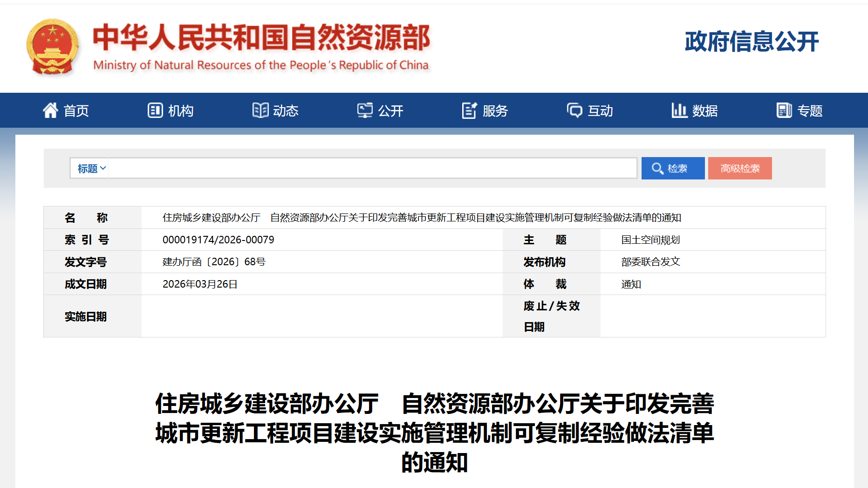Click the 专题 newspaper icon
Screen dimensions: 868x488
pyautogui.click(x=784, y=110)
